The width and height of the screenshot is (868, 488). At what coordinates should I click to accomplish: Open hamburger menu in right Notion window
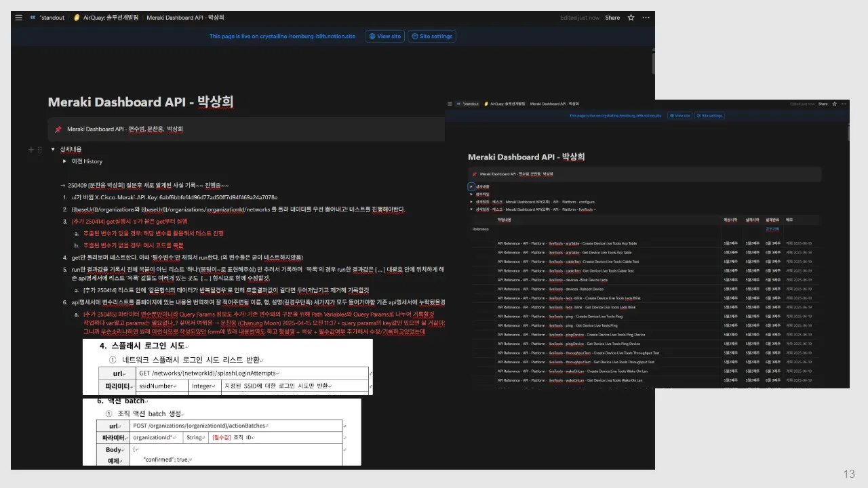point(450,104)
